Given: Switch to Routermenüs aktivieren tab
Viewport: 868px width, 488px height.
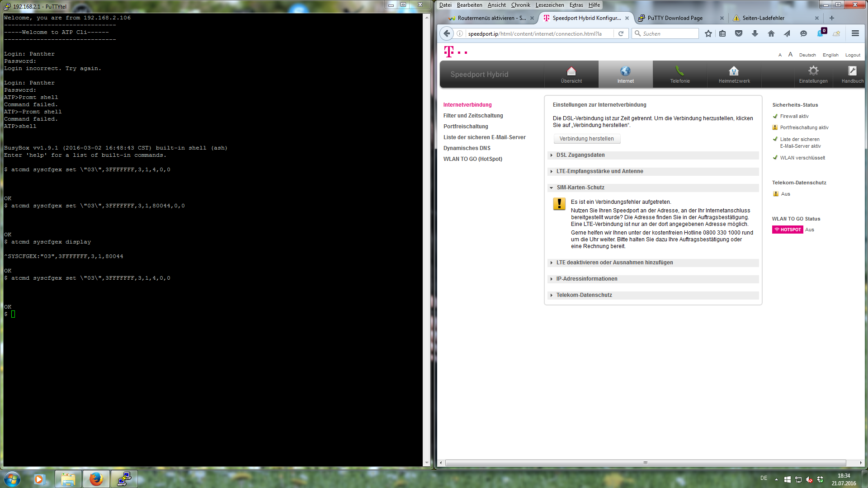Looking at the screenshot, I should coord(491,18).
